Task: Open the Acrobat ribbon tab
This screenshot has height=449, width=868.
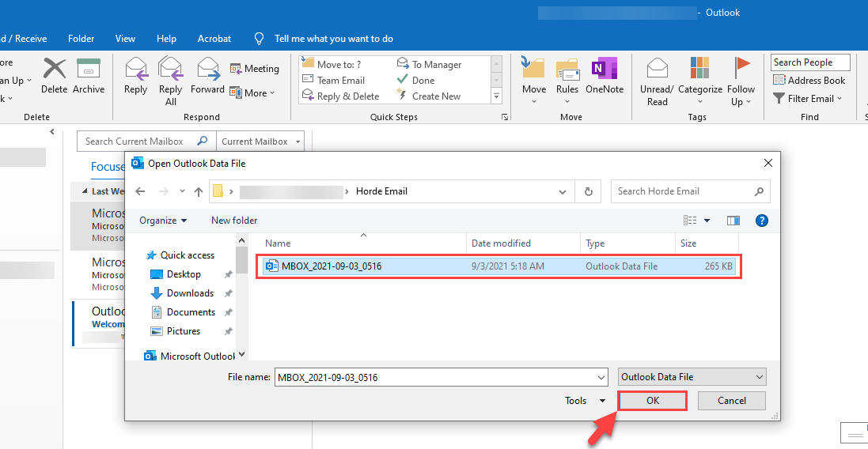Action: pos(214,39)
